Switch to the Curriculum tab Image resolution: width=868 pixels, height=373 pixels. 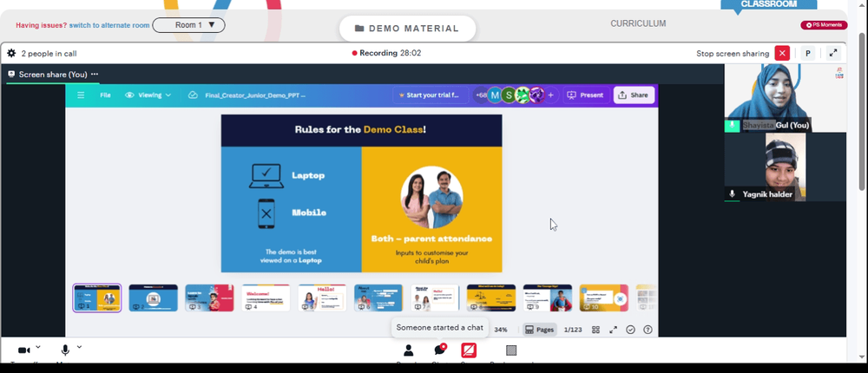click(638, 23)
